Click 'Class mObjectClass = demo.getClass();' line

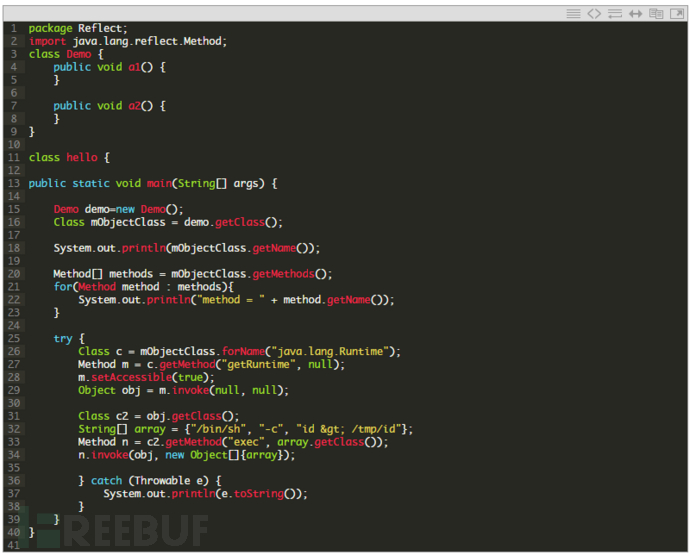click(168, 222)
